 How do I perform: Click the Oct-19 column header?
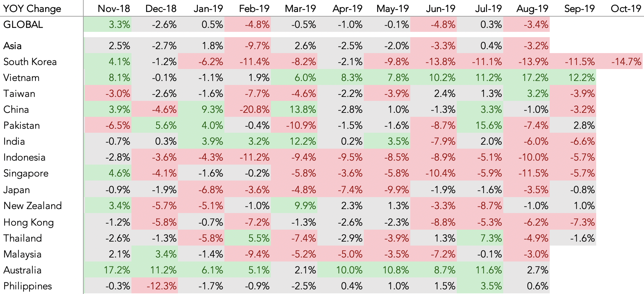click(625, 8)
